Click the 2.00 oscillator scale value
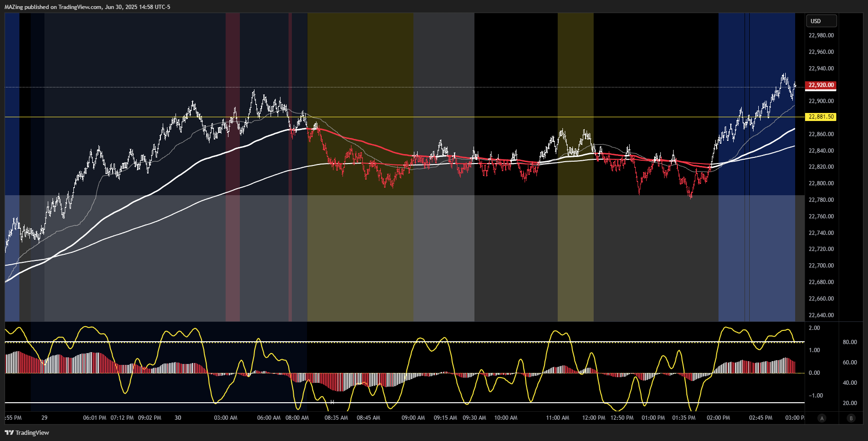 click(815, 328)
